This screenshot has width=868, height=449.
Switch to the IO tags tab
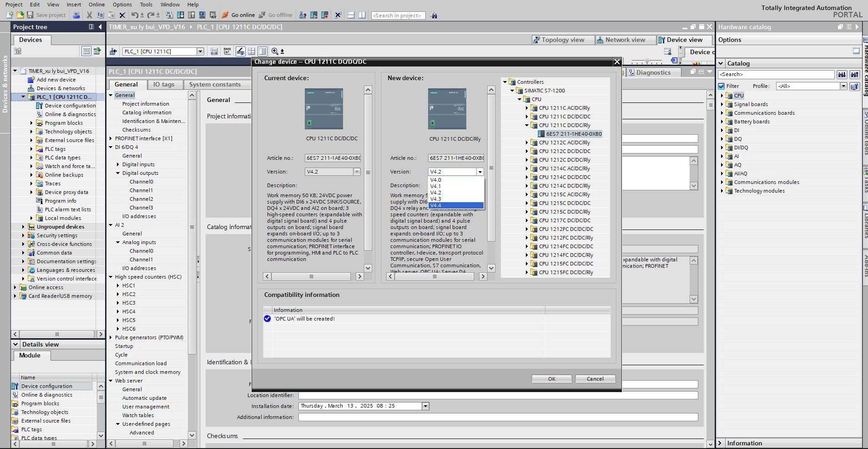click(x=164, y=84)
